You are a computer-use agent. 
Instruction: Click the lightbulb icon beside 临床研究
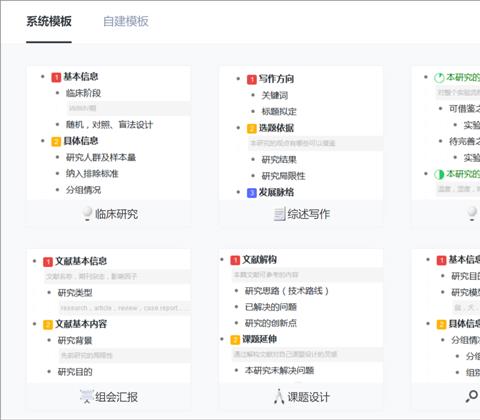click(x=87, y=214)
